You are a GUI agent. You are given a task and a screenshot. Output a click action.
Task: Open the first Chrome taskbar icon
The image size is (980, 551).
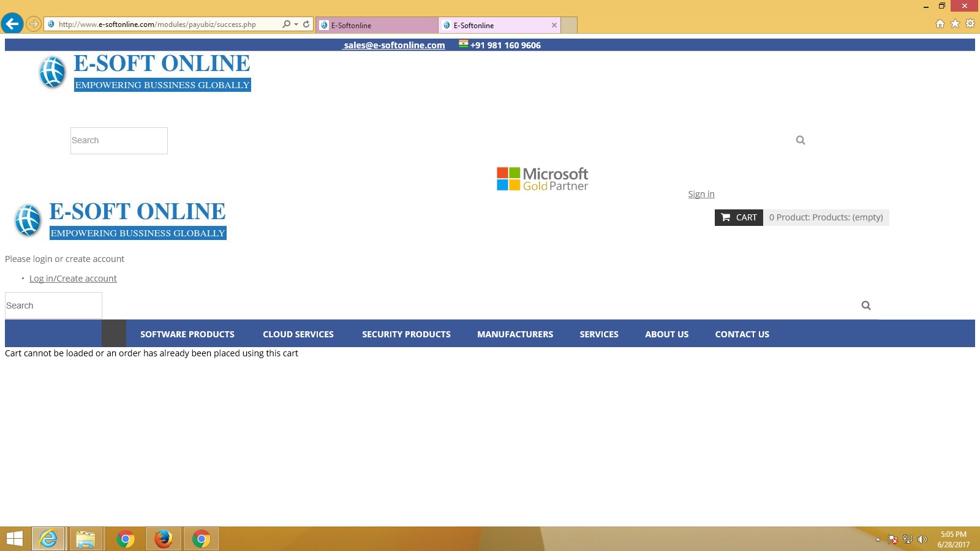[x=125, y=539]
